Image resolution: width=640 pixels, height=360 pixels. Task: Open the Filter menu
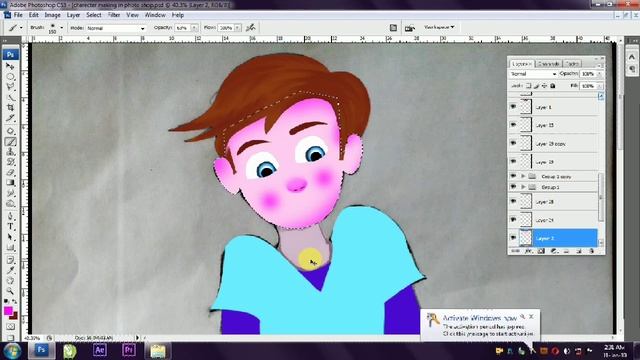click(x=114, y=15)
